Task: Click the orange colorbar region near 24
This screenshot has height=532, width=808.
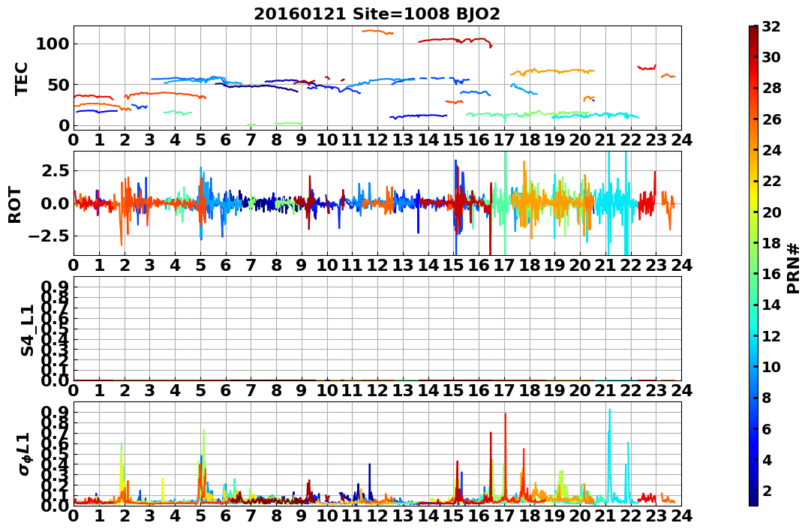Action: pyautogui.click(x=753, y=150)
